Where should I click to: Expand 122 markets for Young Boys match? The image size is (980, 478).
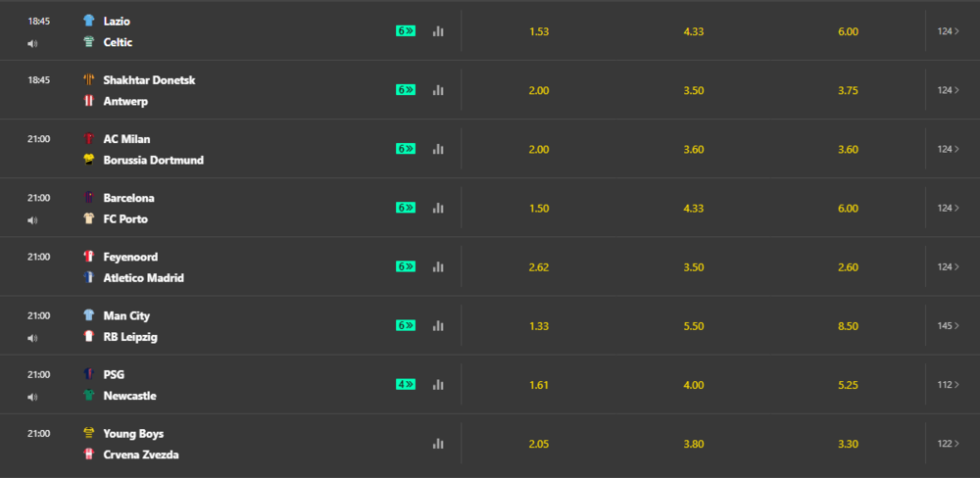[948, 444]
